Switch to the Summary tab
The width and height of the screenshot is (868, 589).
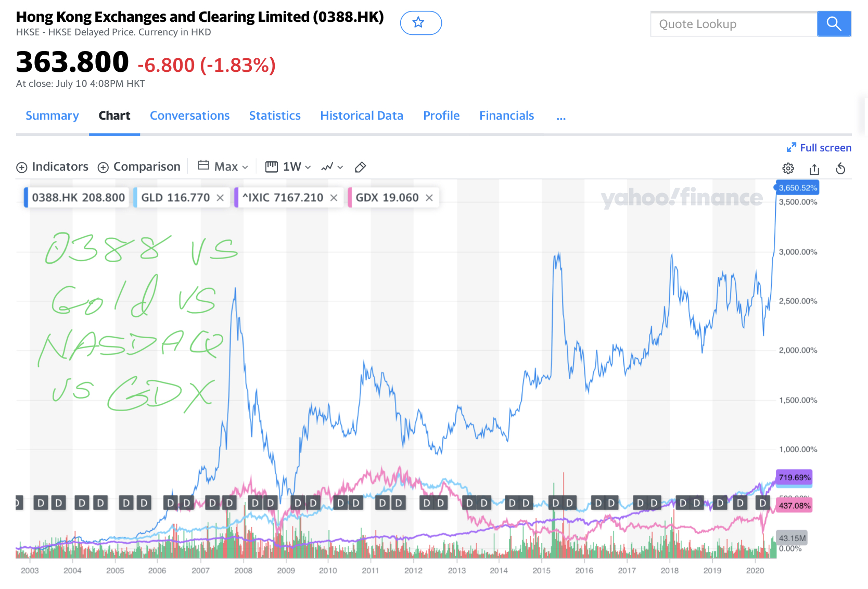[x=52, y=116]
